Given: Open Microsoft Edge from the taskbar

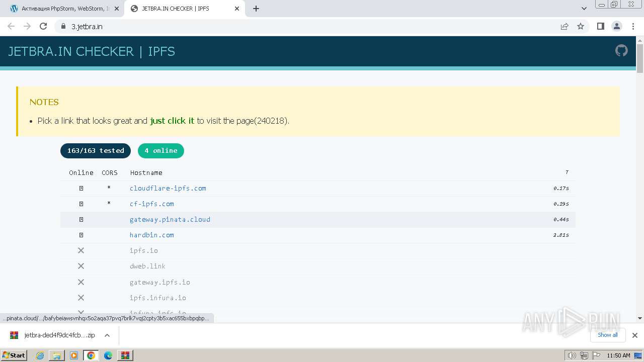Looking at the screenshot, I should (x=108, y=355).
